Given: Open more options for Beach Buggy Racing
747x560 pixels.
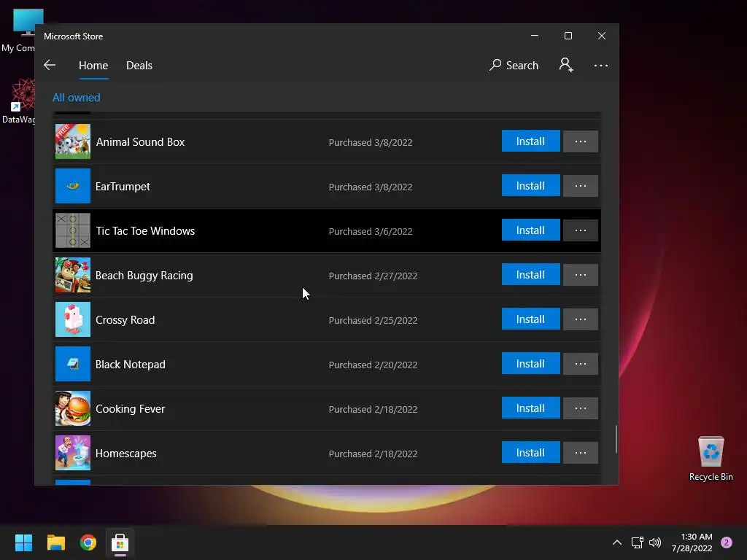Looking at the screenshot, I should (580, 275).
